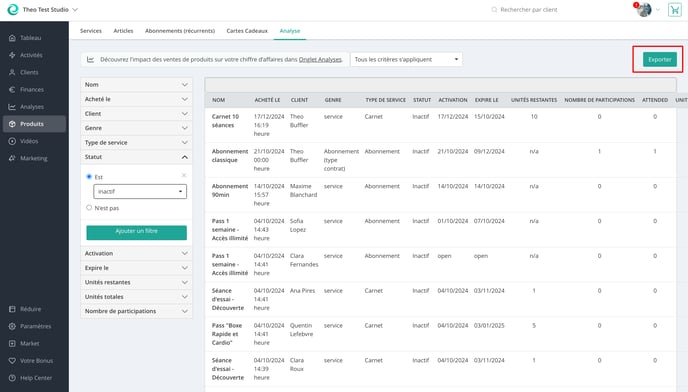Go to Clients using the person icon
The width and height of the screenshot is (688, 392).
12,72
